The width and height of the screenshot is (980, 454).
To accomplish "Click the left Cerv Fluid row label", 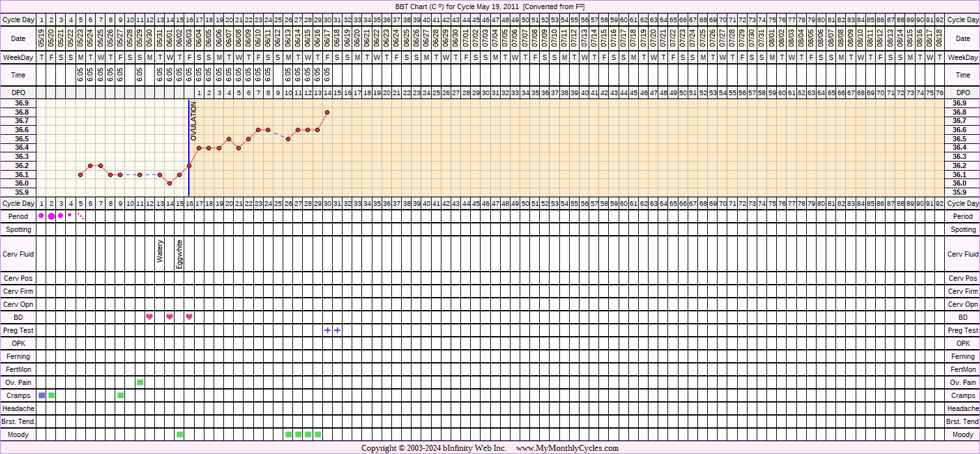I will click(x=18, y=254).
